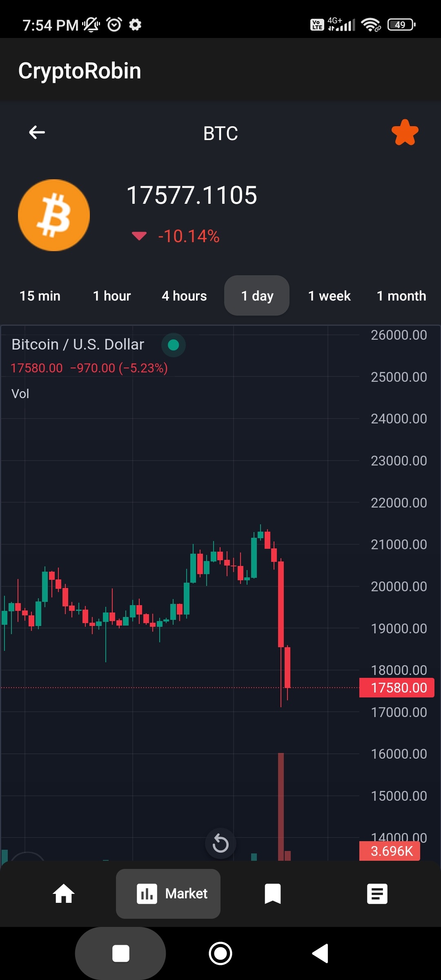This screenshot has height=980, width=441.
Task: Tap the Bitcoin logo icon
Action: coord(54,215)
